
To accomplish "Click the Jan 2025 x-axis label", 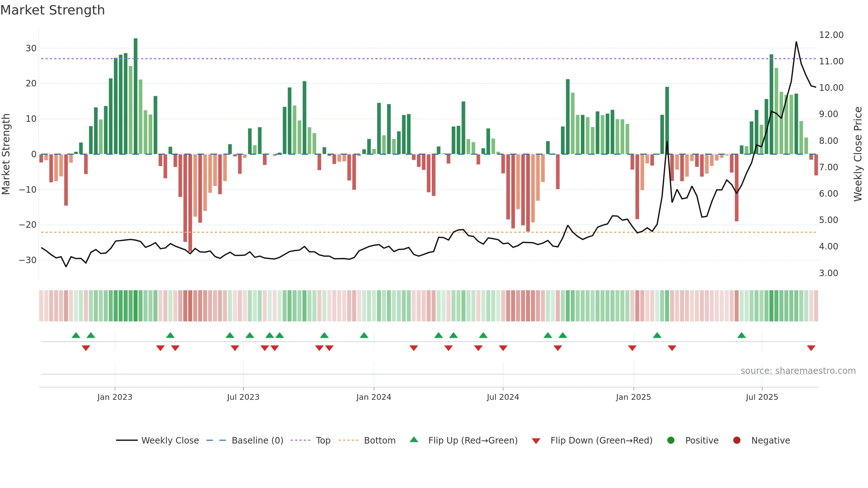I will pos(633,397).
